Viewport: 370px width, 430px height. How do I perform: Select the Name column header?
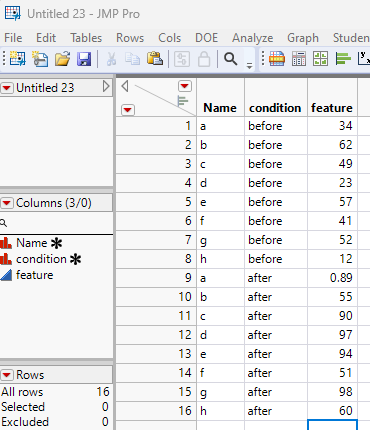coord(220,108)
